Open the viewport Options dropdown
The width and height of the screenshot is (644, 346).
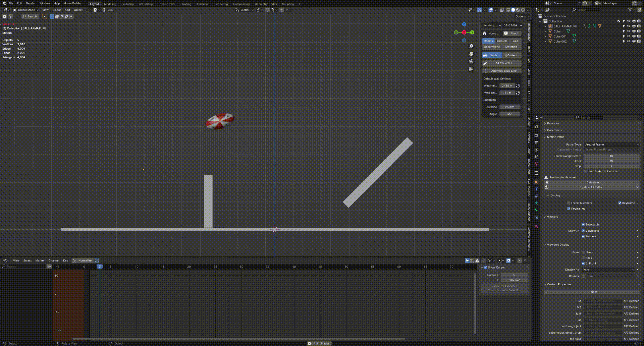coord(522,16)
